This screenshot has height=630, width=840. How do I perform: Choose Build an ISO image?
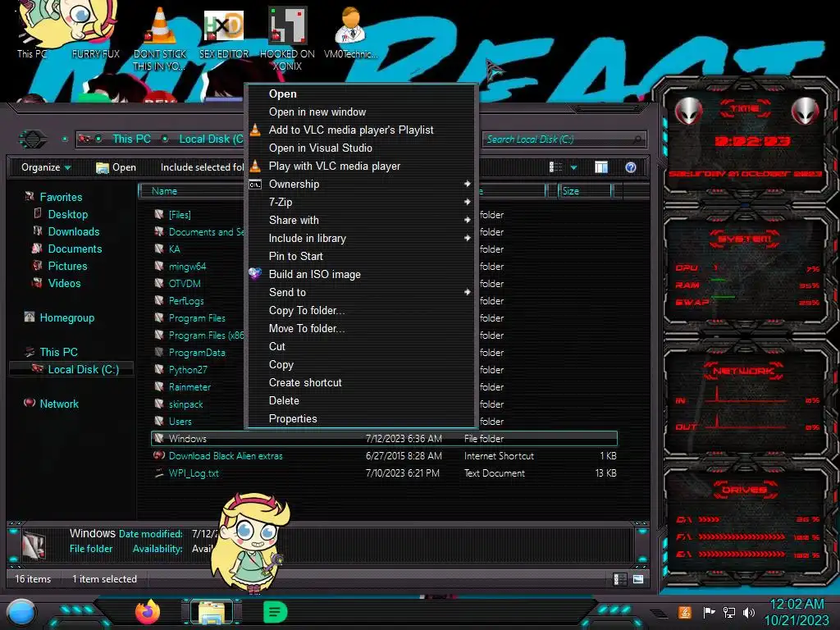point(360,274)
